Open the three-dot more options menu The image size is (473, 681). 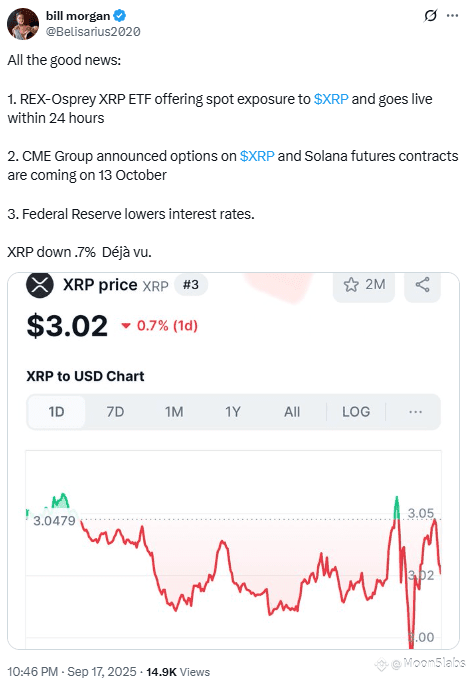(453, 16)
